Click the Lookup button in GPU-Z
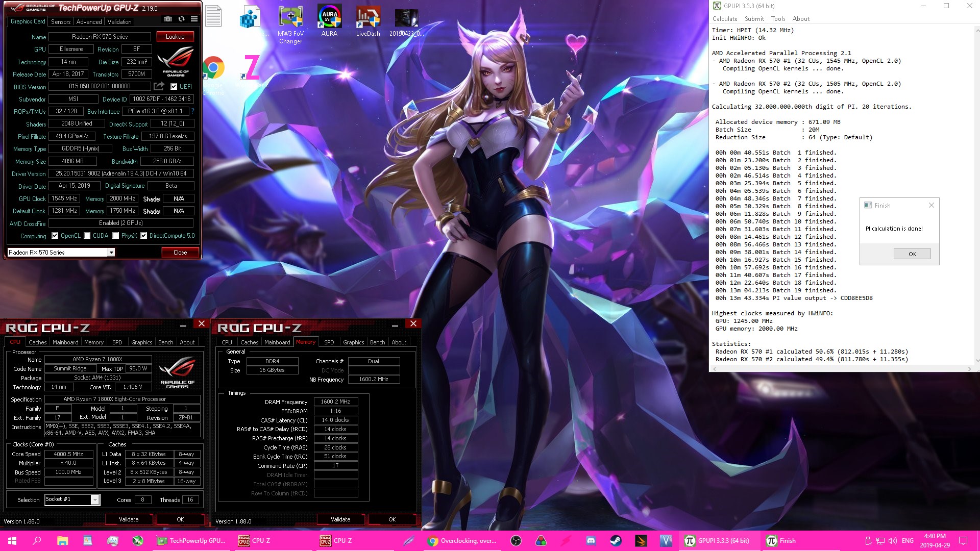 point(175,37)
